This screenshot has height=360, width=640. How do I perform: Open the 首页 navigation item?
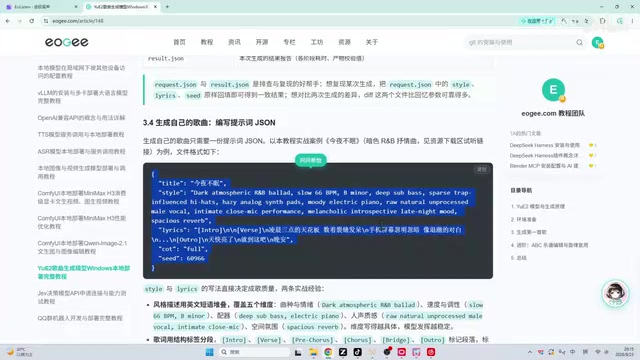[179, 42]
